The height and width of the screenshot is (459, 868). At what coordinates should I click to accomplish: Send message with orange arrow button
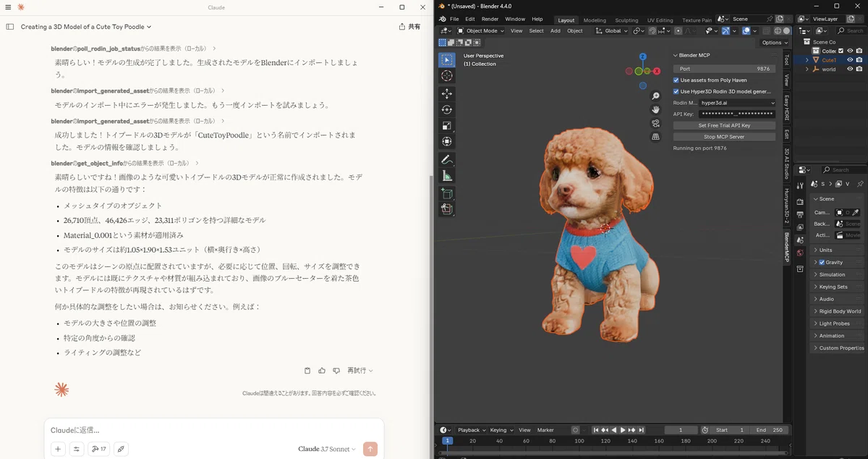(x=370, y=449)
